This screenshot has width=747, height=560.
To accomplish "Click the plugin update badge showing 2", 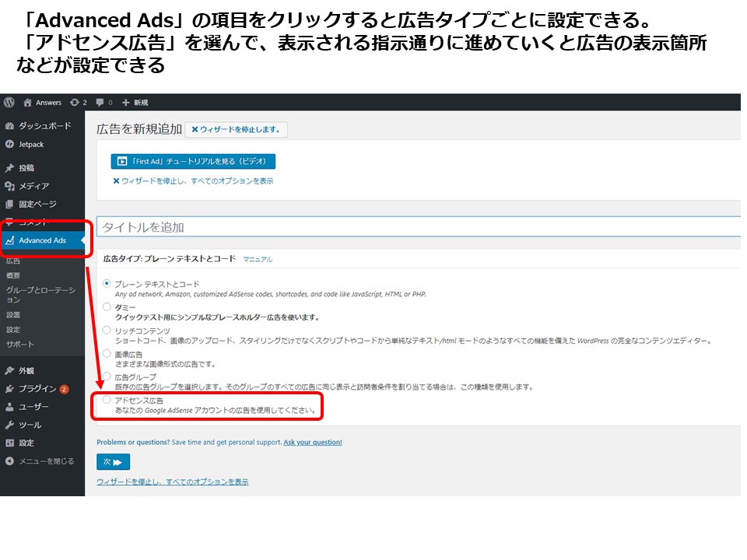I will (x=65, y=389).
